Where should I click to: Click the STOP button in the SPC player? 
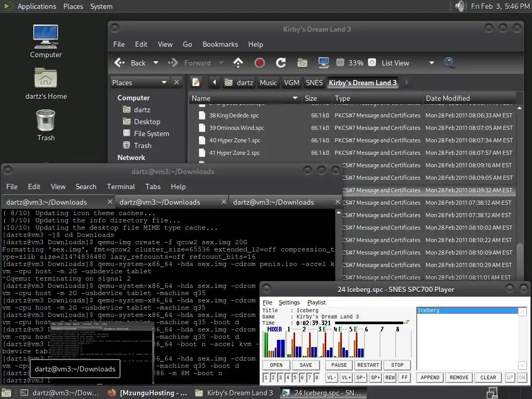397,365
